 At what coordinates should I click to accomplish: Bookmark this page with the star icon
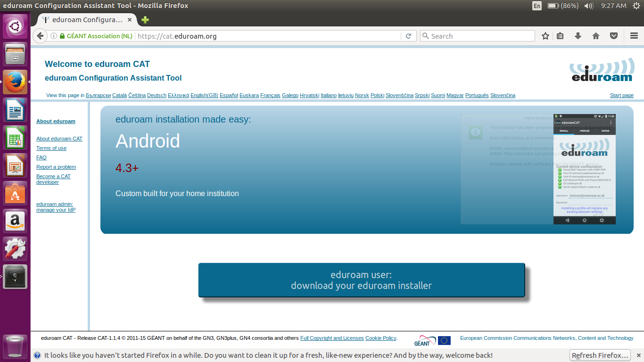(x=545, y=36)
